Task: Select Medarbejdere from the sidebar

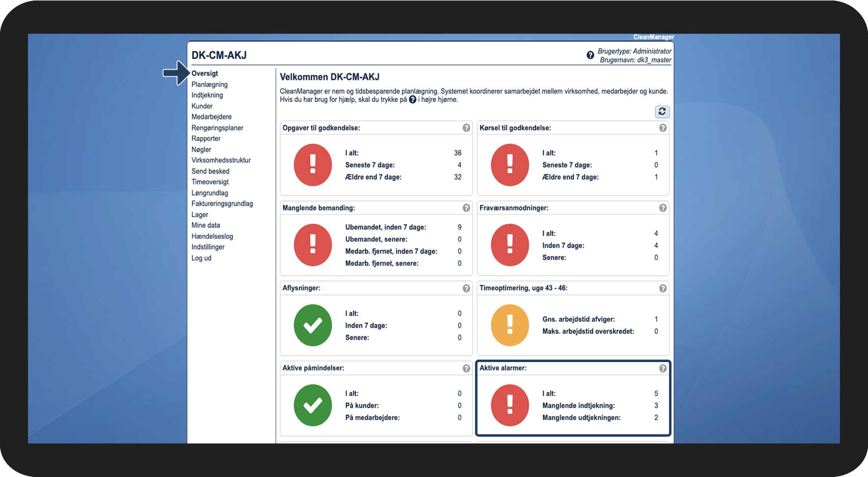Action: click(x=211, y=117)
